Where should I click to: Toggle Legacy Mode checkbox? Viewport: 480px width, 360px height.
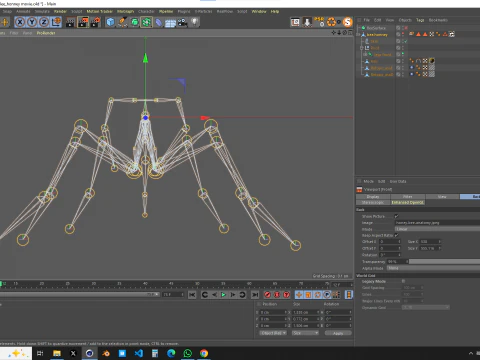coord(403,281)
